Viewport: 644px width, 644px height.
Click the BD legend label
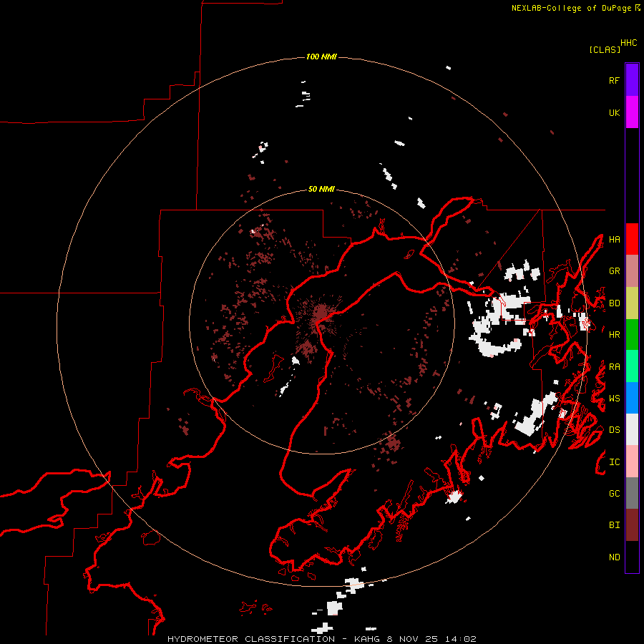point(614,303)
